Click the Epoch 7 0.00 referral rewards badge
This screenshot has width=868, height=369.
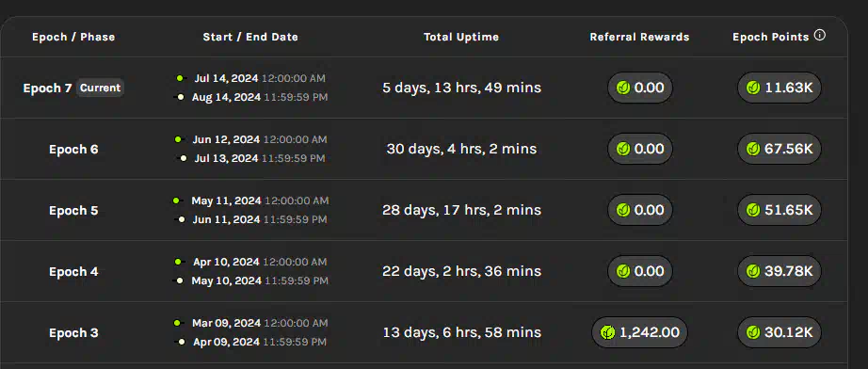pyautogui.click(x=640, y=88)
